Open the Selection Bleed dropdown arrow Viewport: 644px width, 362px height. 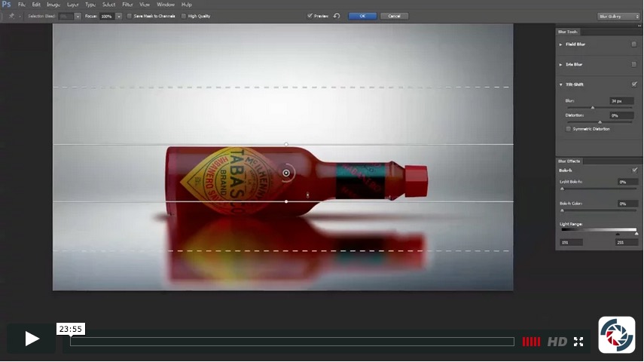[78, 17]
